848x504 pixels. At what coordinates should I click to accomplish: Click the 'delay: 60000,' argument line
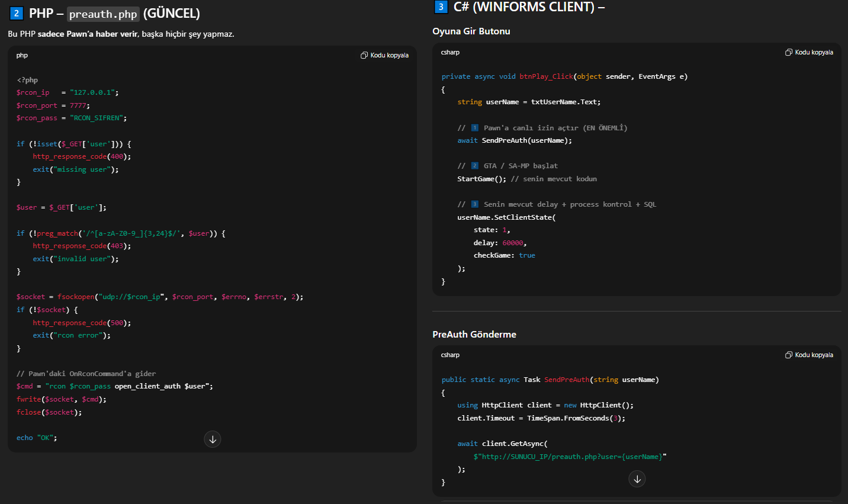point(500,243)
